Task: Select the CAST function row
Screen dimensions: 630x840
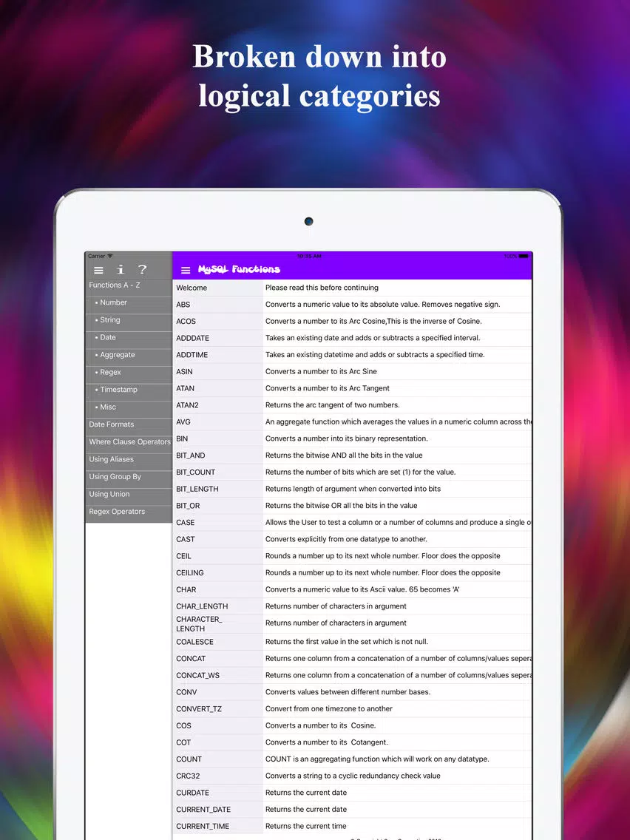Action: point(352,539)
